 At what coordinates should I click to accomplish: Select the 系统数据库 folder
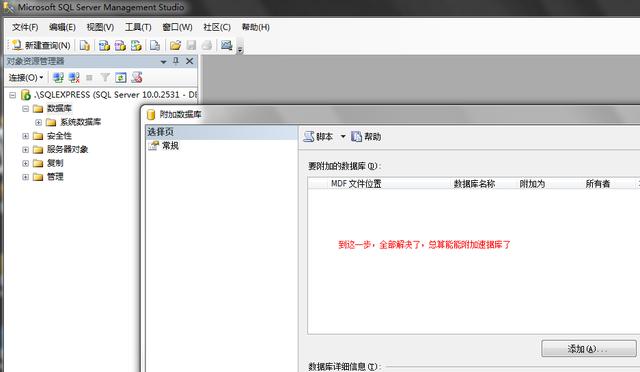tap(80, 122)
